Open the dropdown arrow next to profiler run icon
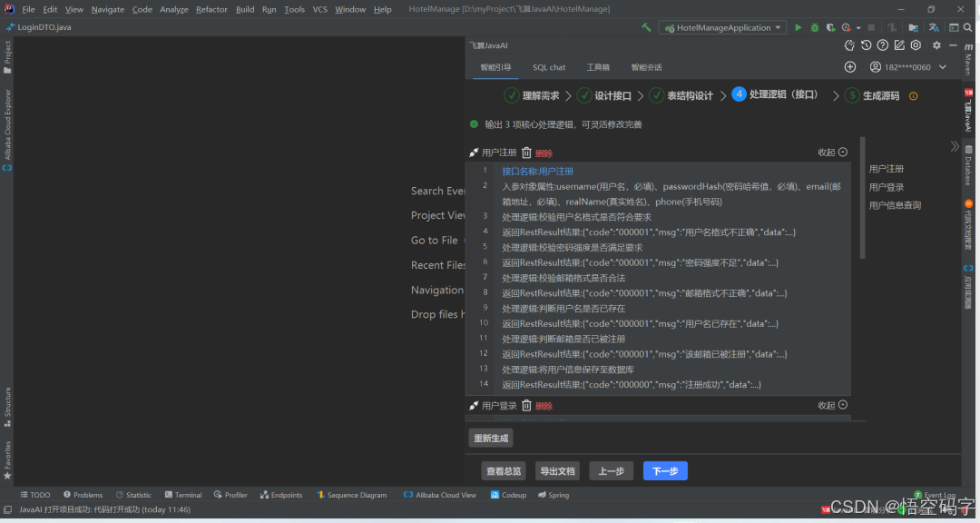Image resolution: width=980 pixels, height=523 pixels. tap(858, 28)
